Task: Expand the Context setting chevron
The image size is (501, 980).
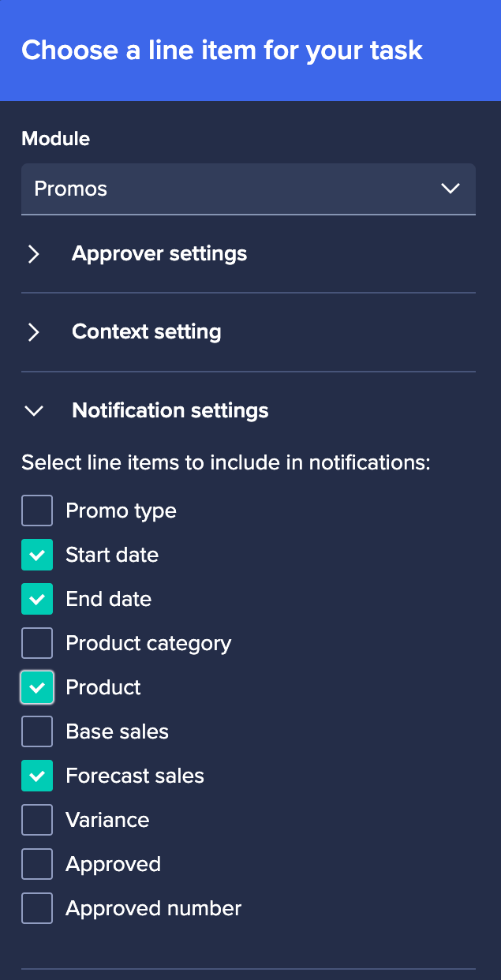Action: [34, 332]
